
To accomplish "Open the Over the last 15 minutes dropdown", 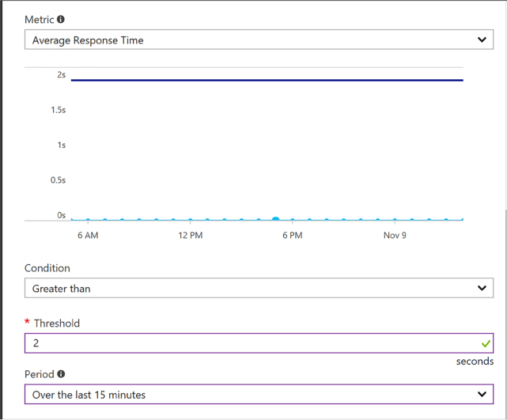I will [x=259, y=394].
